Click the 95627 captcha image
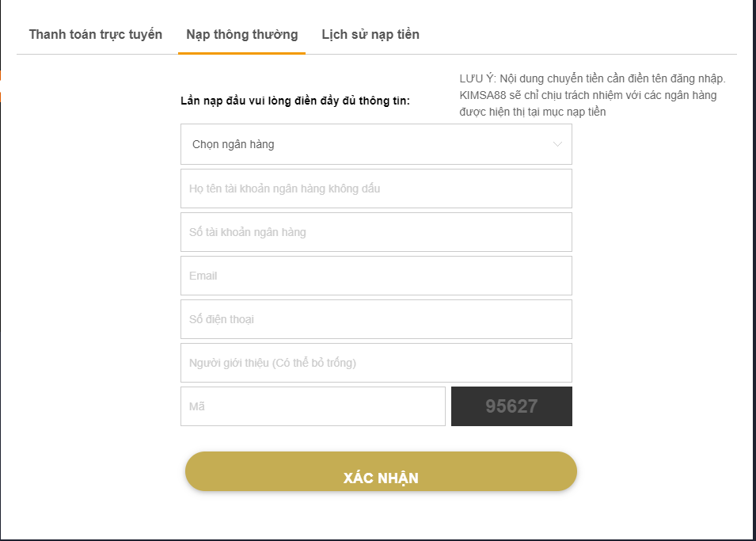This screenshot has width=756, height=541. [x=511, y=406]
